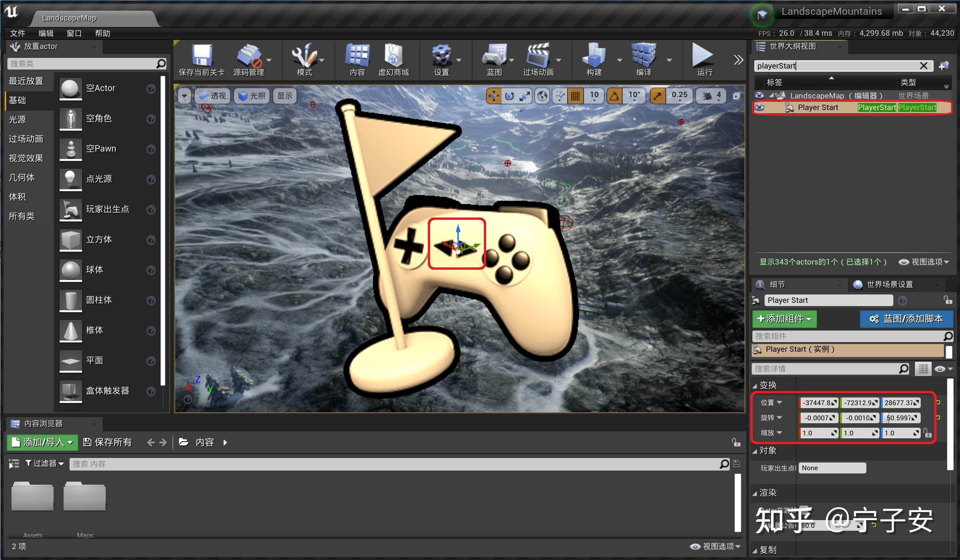Open the Window (窗口) menu
Viewport: 960px width, 560px height.
pos(74,33)
